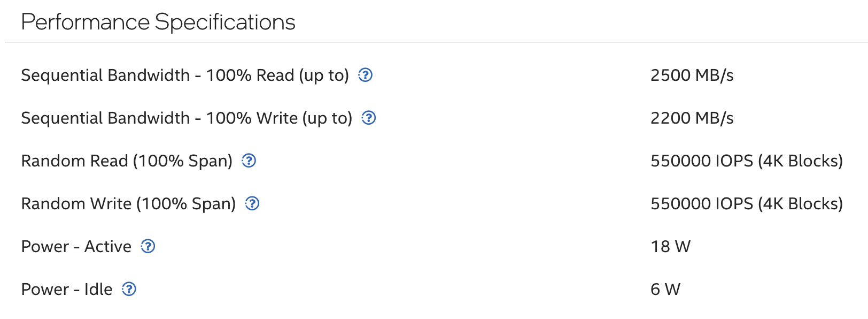
Task: Open the Sequential Write bandwidth help tooltip
Action: [369, 118]
